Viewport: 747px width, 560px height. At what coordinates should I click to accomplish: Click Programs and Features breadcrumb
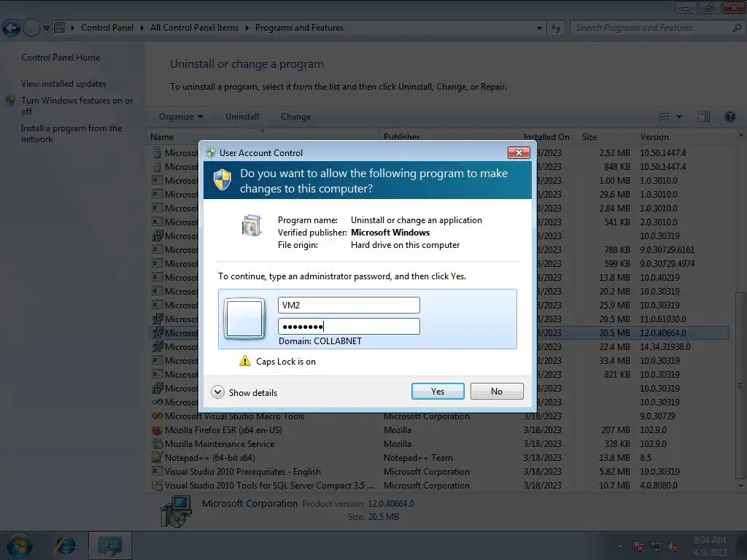pos(299,28)
